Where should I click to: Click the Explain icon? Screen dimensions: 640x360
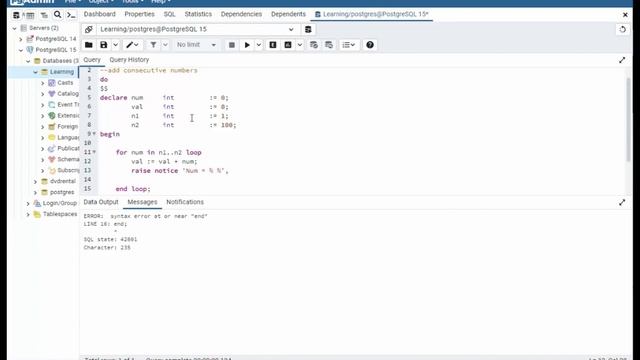pos(273,45)
